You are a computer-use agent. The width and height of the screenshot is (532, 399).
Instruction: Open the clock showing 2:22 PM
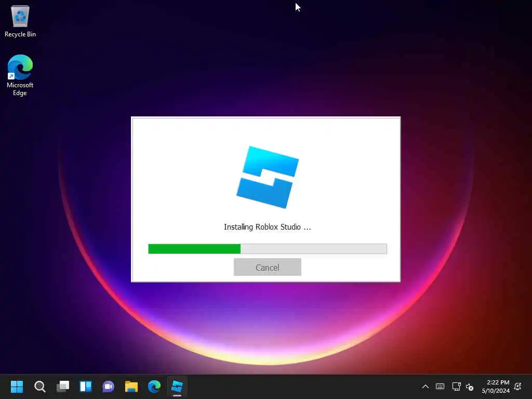(x=496, y=387)
